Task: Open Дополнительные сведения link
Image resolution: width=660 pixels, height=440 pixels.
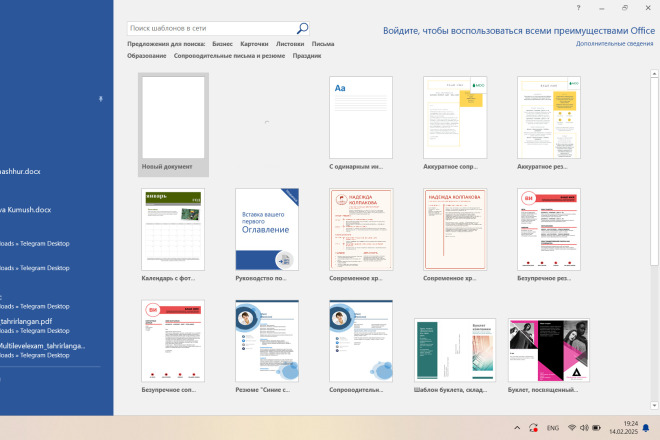Action: pos(615,43)
